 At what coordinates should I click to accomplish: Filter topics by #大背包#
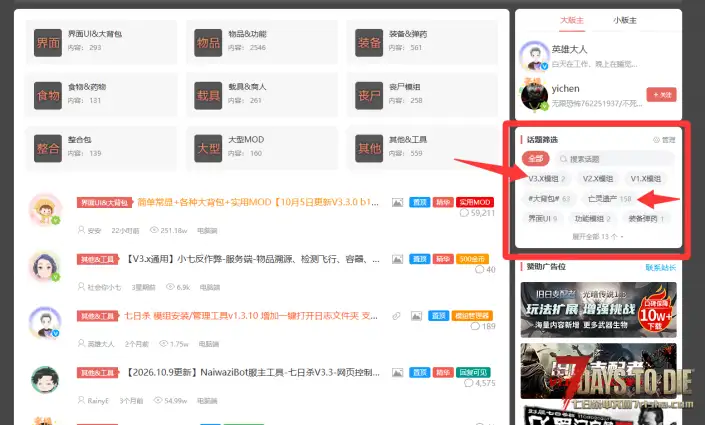[549, 199]
